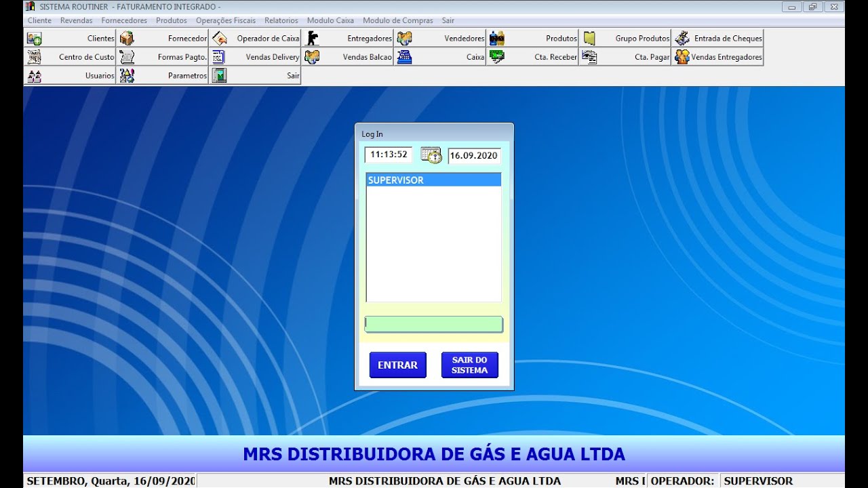
Task: Click the Sair toolbar door icon
Action: [x=219, y=75]
